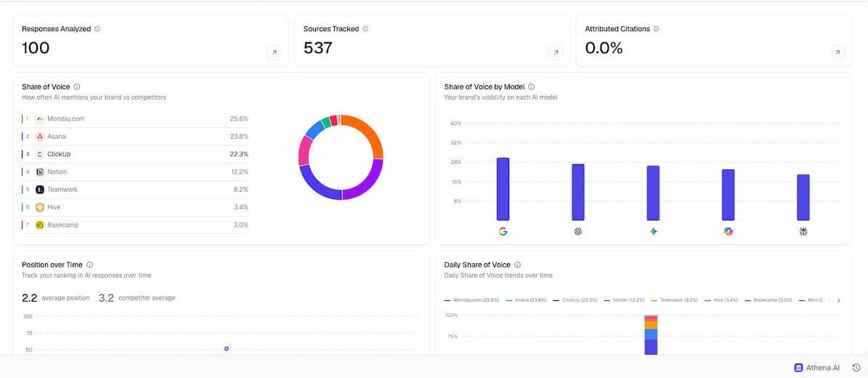Toggle Asana (23.8%) series in legend
The height and width of the screenshot is (378, 868).
[x=526, y=300]
